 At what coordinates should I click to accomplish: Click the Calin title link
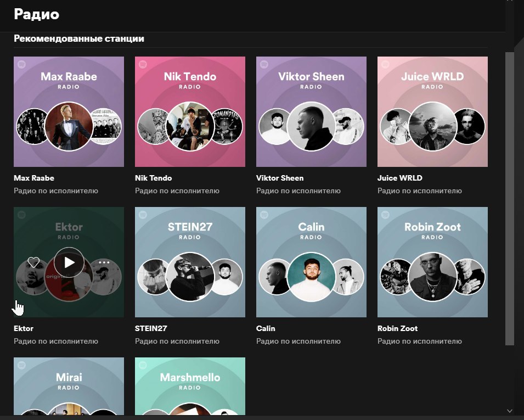266,328
